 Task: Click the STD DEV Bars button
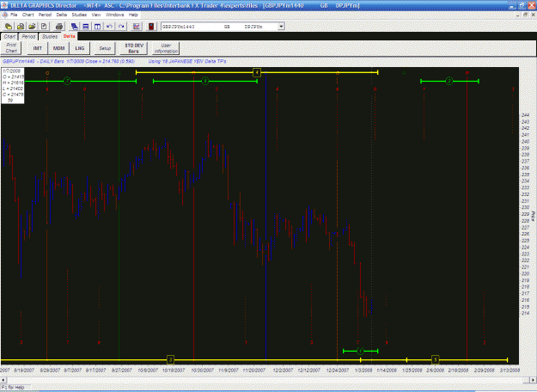134,48
